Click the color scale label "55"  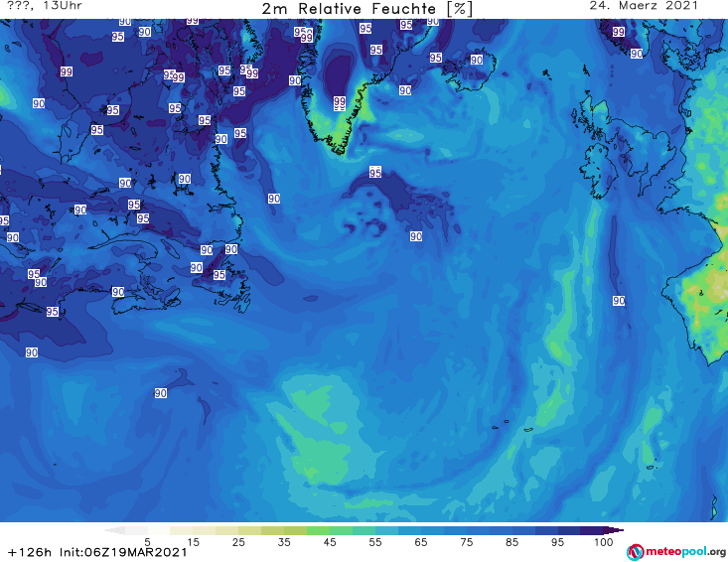coord(374,542)
